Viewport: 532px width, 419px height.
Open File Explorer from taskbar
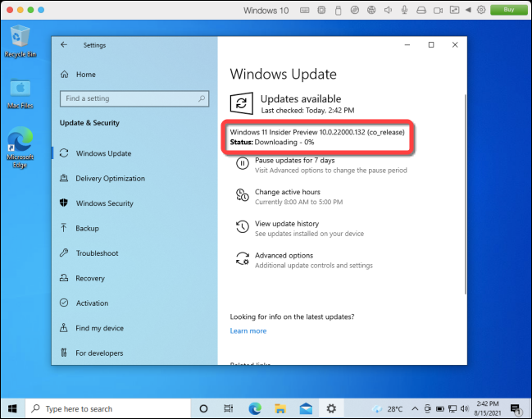[x=280, y=408]
